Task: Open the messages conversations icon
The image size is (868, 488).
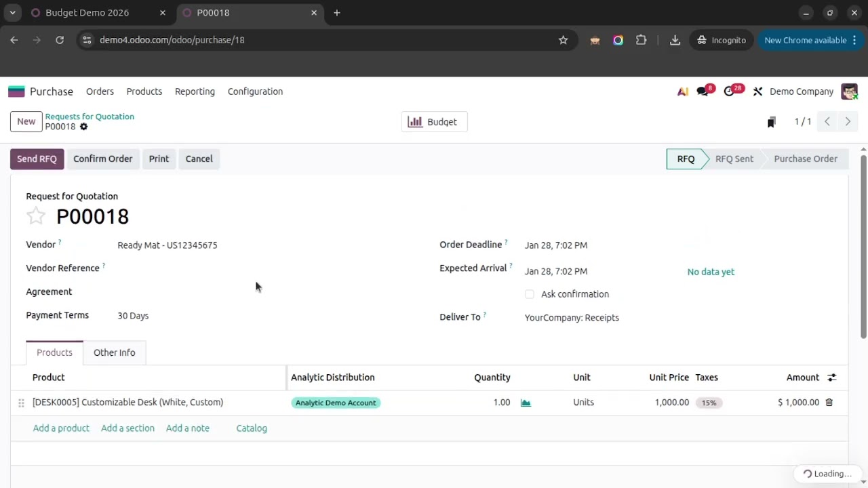Action: point(703,91)
